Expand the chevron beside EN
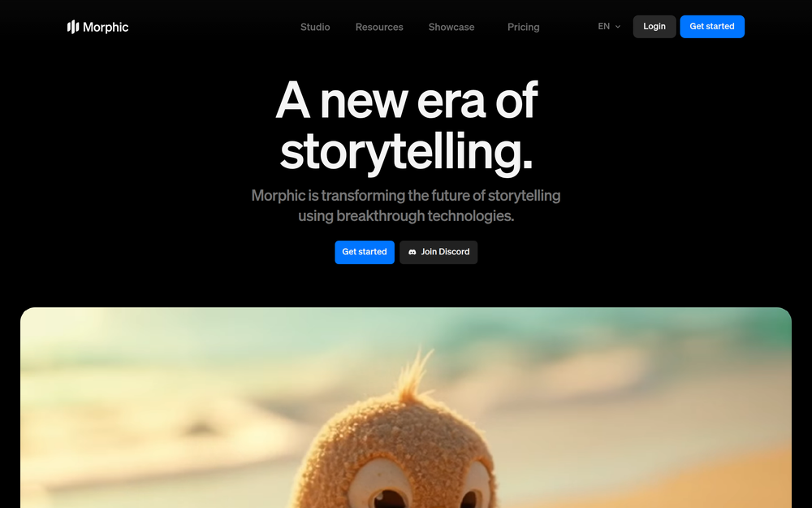Viewport: 812px width, 508px height. point(618,27)
